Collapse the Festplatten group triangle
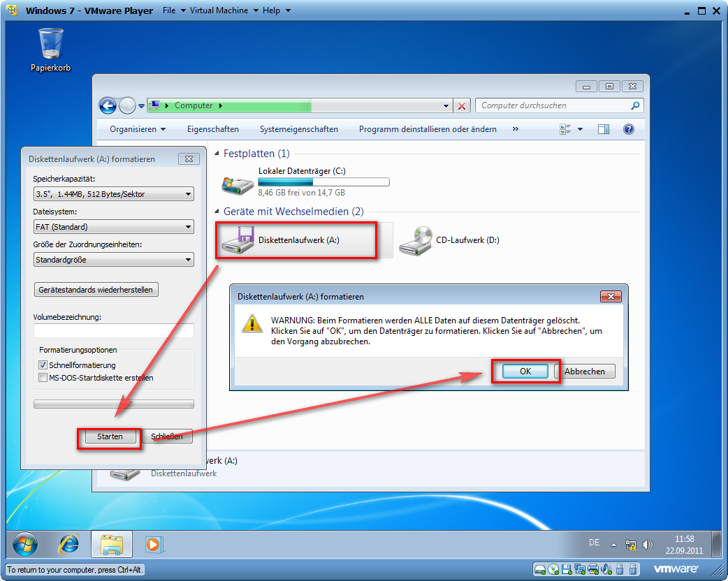Viewport: 728px width, 581px height. pyautogui.click(x=217, y=154)
